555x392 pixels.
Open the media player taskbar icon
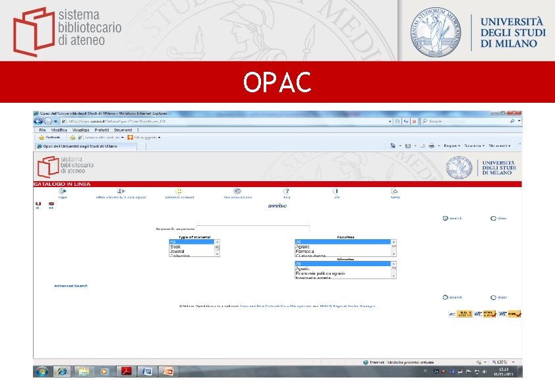tap(104, 372)
